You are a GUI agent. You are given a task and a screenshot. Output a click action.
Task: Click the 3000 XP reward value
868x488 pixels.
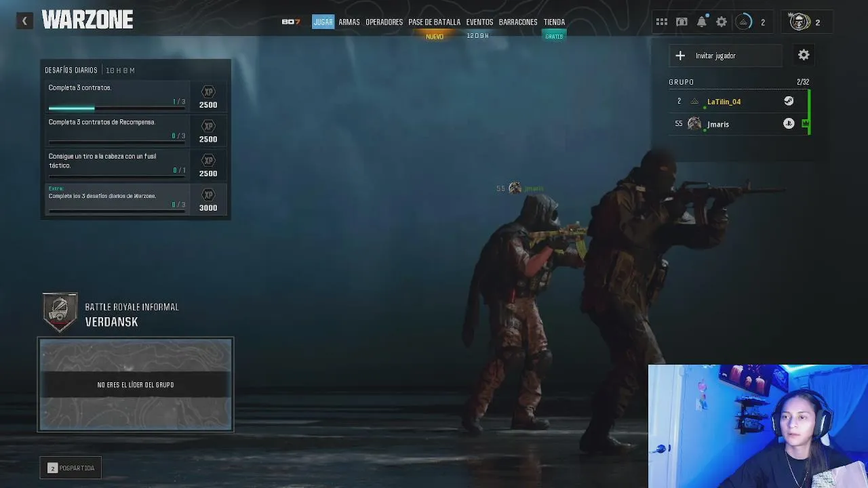click(x=208, y=208)
